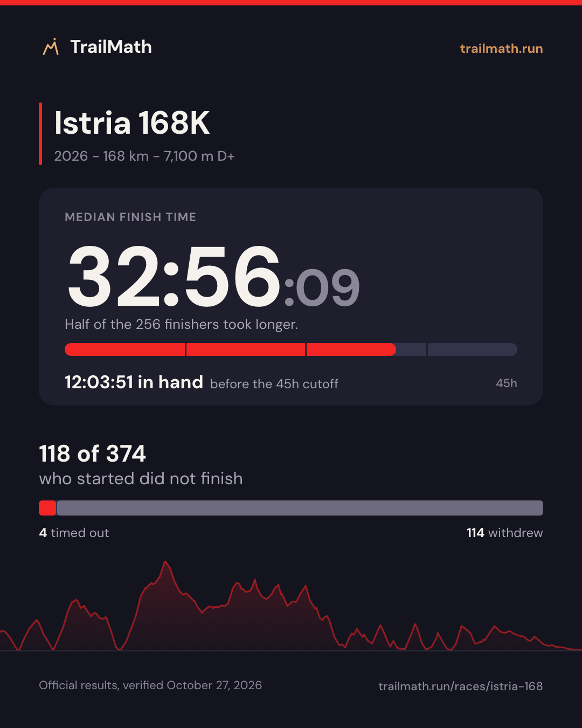The image size is (582, 728).
Task: Click the '118 of 374' statistic
Action: (x=92, y=454)
